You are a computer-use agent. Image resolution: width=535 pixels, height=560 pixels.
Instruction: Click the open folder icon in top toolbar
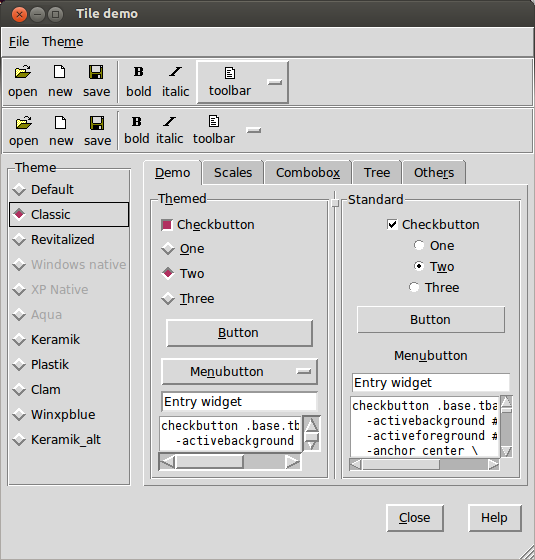(23, 72)
